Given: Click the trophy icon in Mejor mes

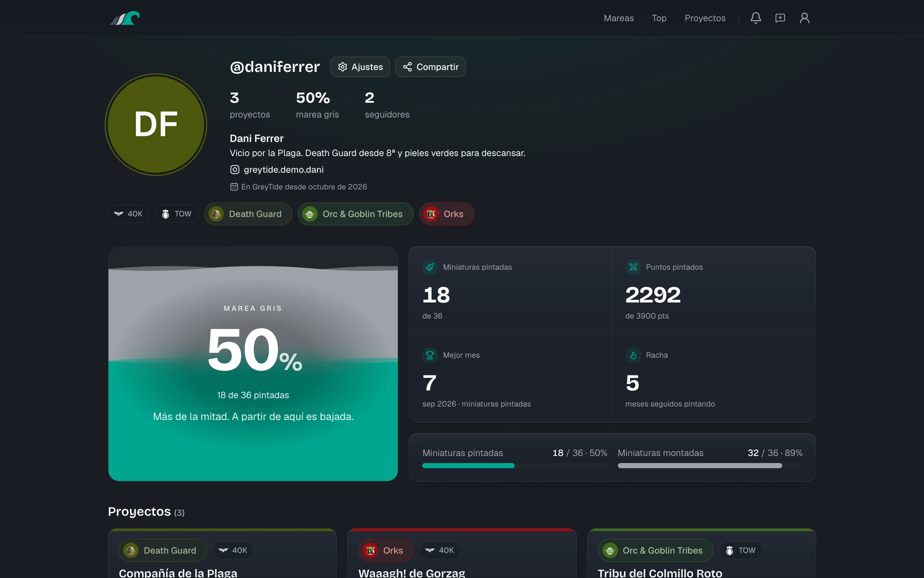Looking at the screenshot, I should (430, 355).
